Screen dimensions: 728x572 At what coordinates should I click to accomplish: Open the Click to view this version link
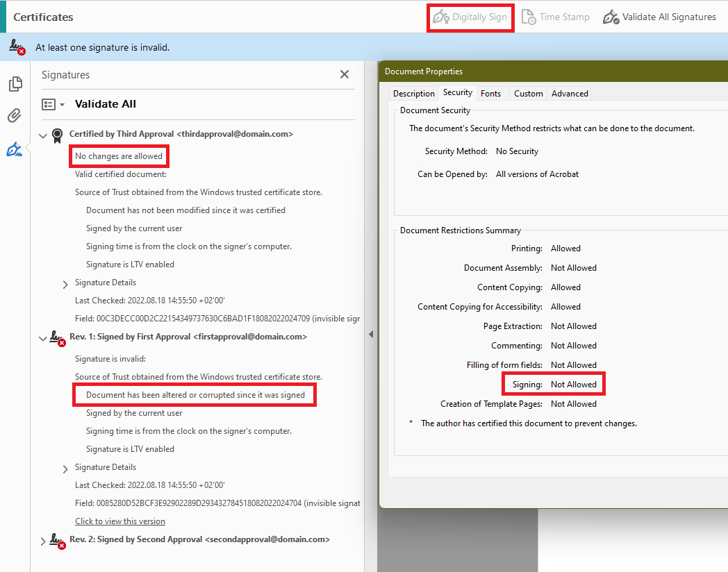click(x=119, y=521)
